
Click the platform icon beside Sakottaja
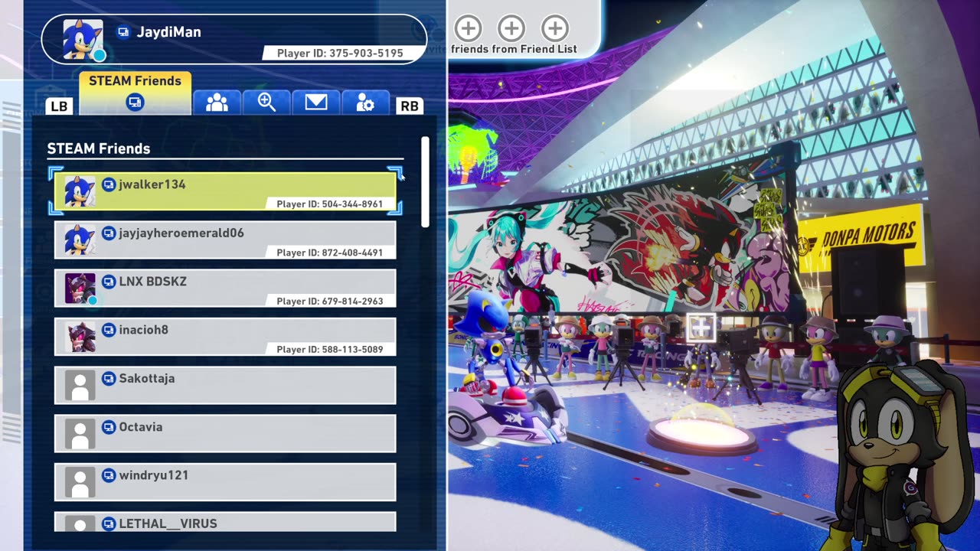(109, 378)
